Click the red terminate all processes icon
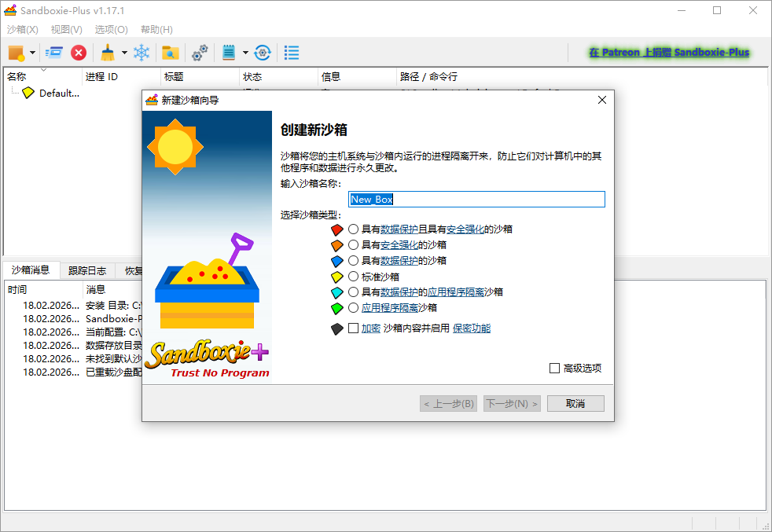The image size is (772, 532). (79, 53)
